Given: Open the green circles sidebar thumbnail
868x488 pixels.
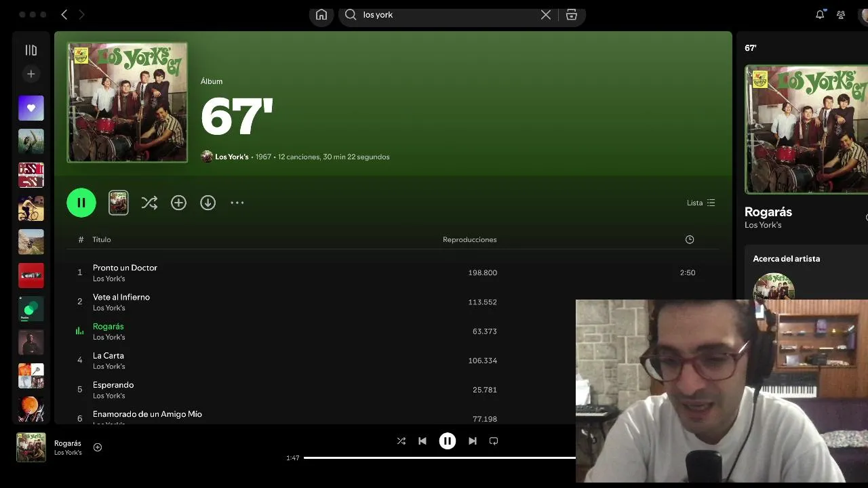Looking at the screenshot, I should (x=31, y=308).
